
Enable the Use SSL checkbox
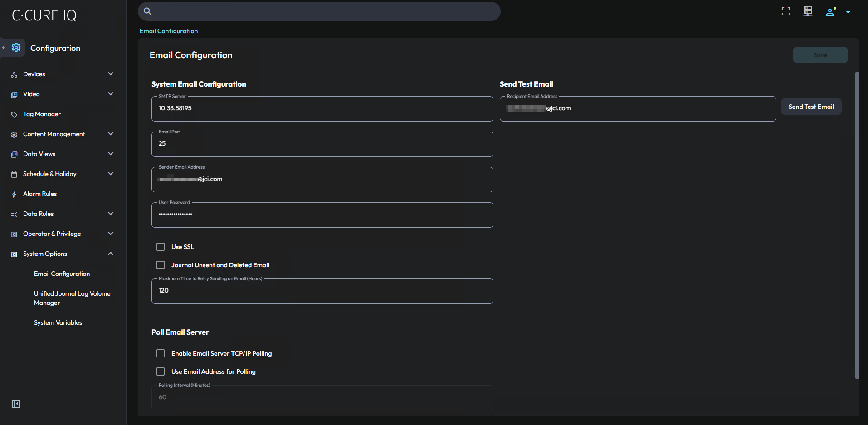(160, 246)
